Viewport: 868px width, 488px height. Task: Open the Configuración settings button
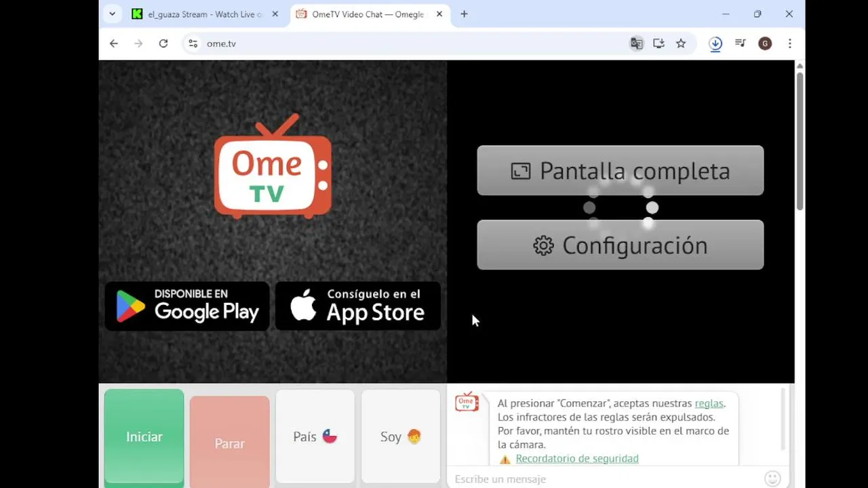pos(620,245)
